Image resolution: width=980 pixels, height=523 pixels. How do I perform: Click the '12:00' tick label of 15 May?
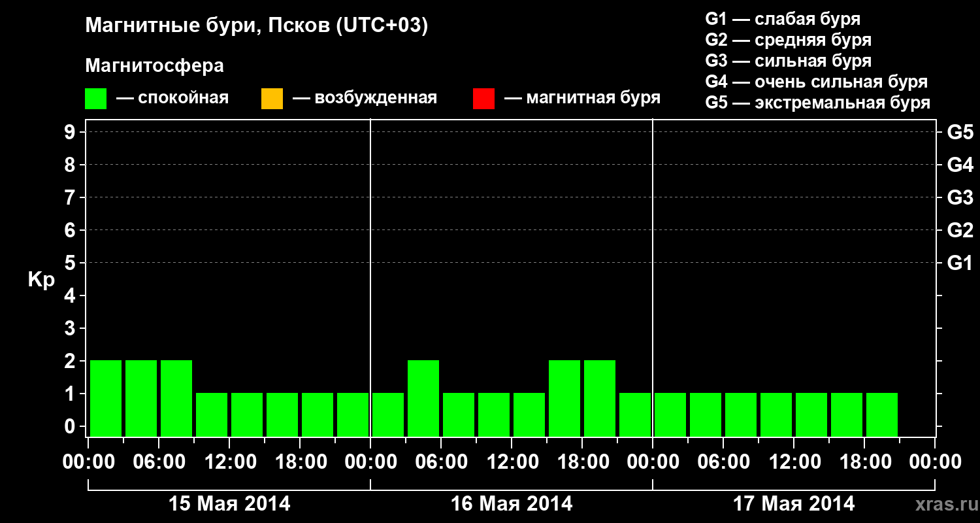click(x=230, y=462)
